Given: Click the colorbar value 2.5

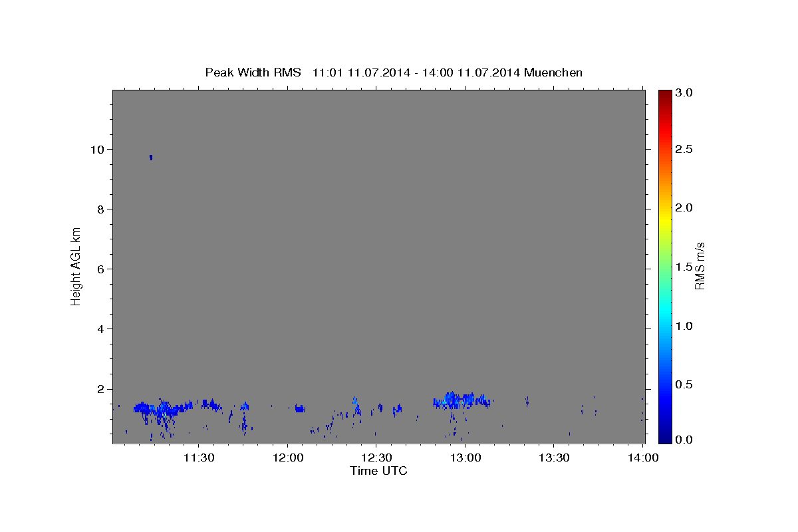Looking at the screenshot, I should tap(684, 149).
